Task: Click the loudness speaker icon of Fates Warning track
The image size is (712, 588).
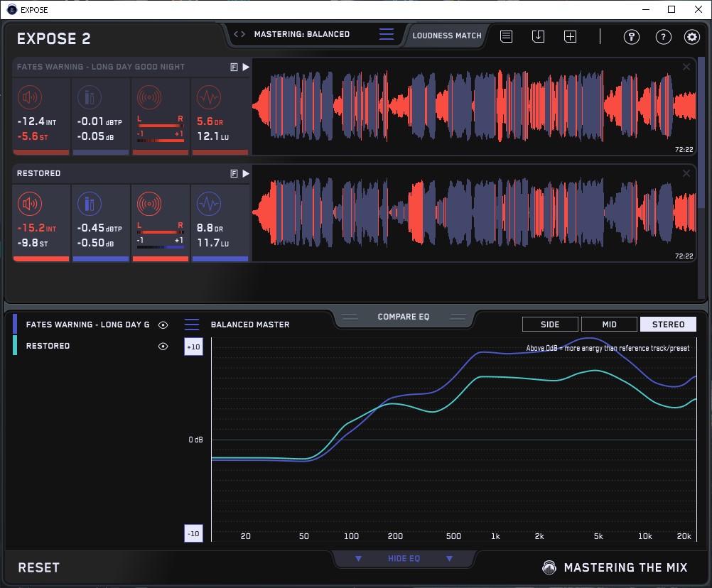Action: point(30,97)
